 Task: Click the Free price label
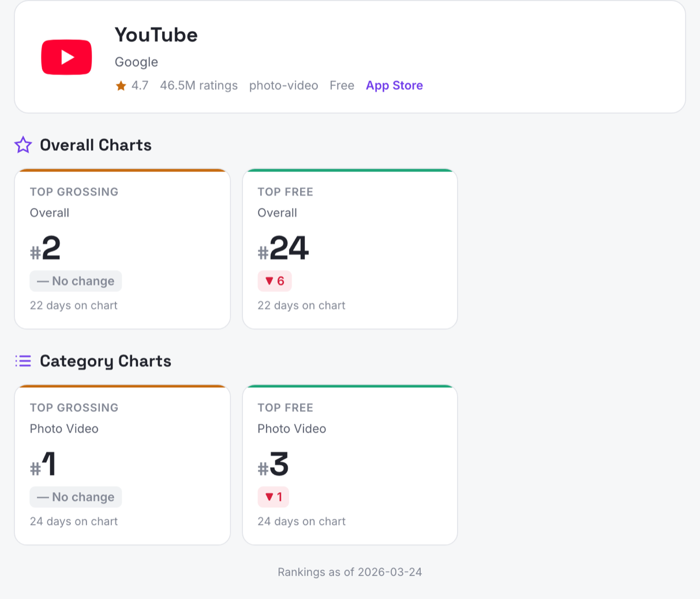point(342,85)
